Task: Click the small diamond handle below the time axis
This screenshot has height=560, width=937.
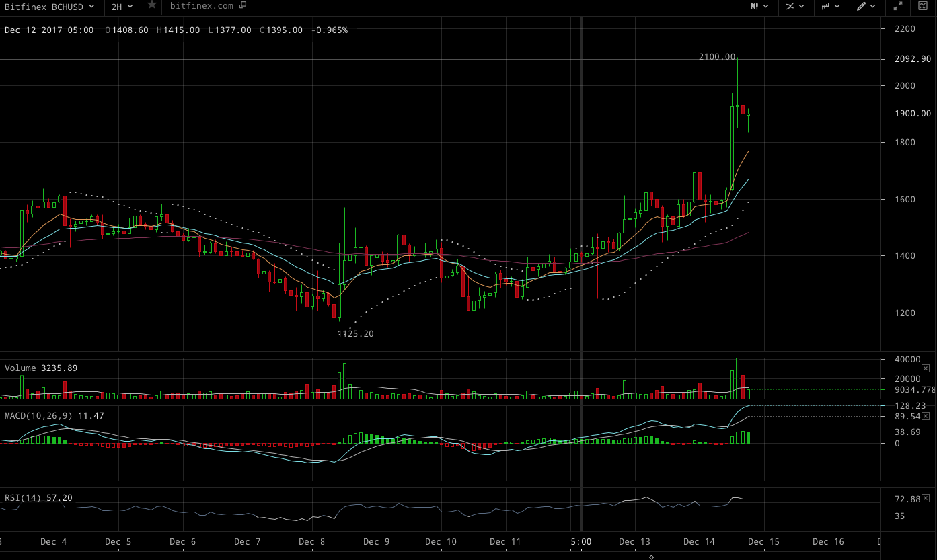Action: click(651, 557)
